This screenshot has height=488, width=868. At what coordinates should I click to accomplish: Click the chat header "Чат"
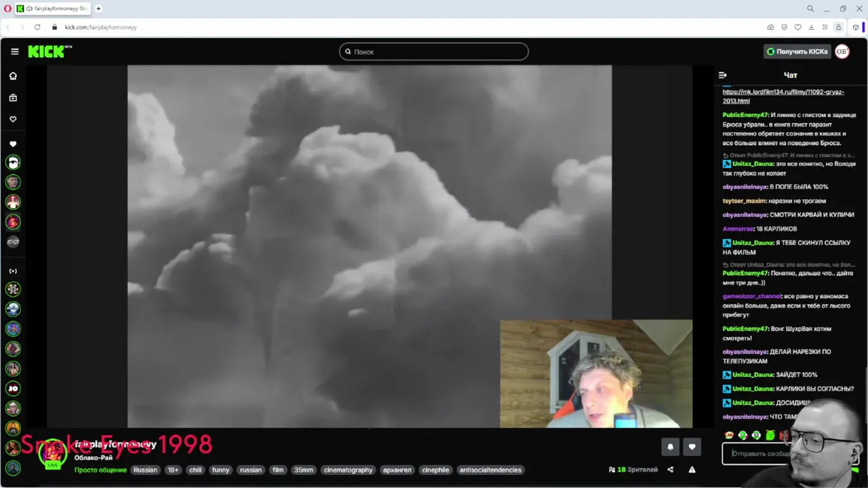(x=791, y=75)
